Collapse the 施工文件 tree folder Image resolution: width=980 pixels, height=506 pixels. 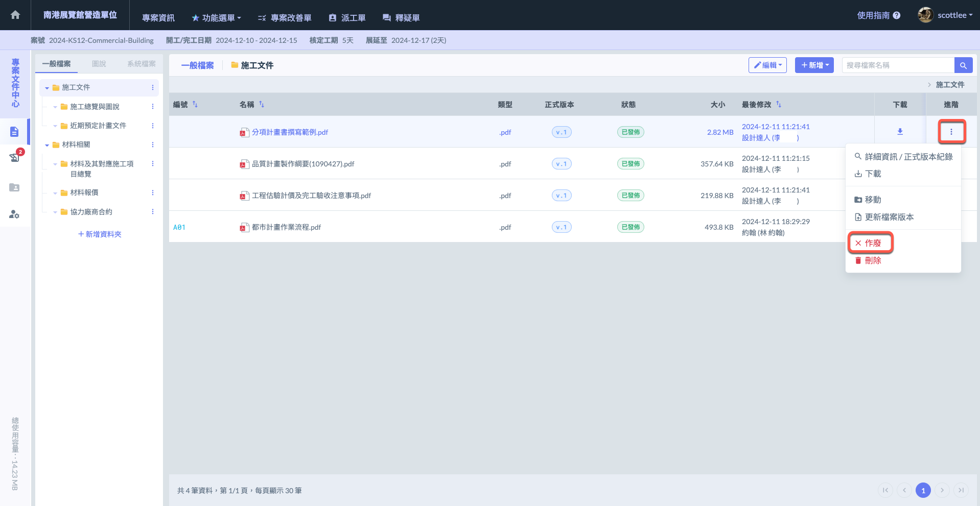(x=47, y=88)
